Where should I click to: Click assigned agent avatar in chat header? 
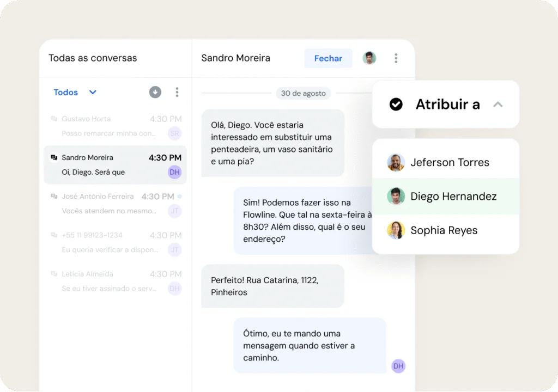pos(369,58)
